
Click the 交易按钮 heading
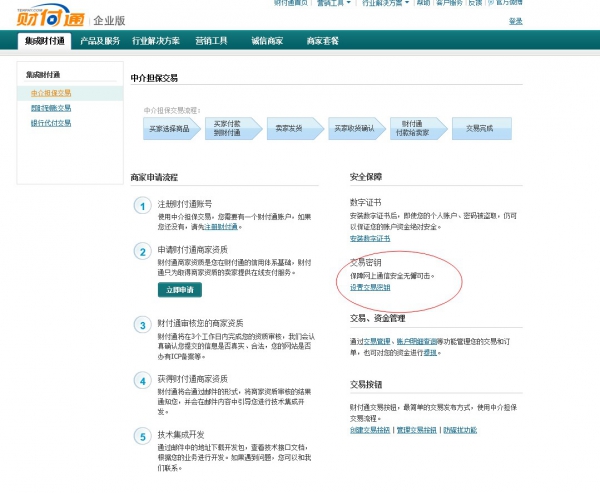click(366, 384)
